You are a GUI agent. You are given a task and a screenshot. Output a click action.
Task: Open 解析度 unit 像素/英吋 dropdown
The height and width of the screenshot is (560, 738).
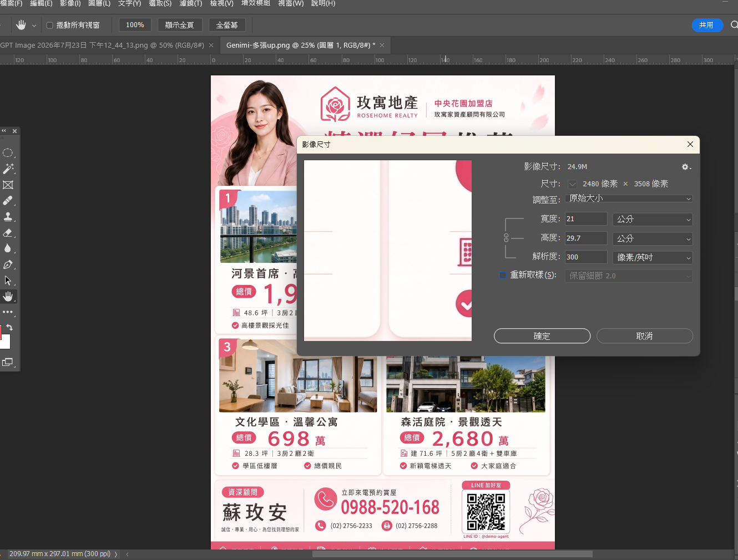tap(653, 257)
